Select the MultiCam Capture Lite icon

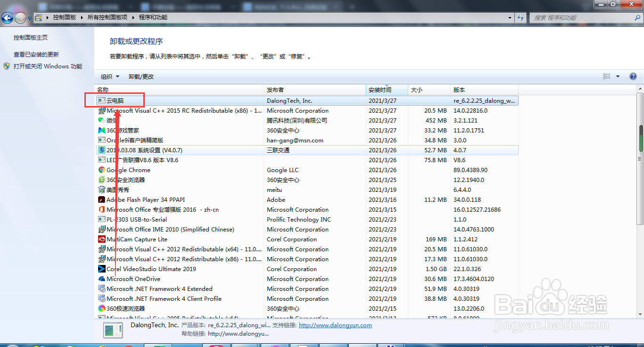point(101,240)
